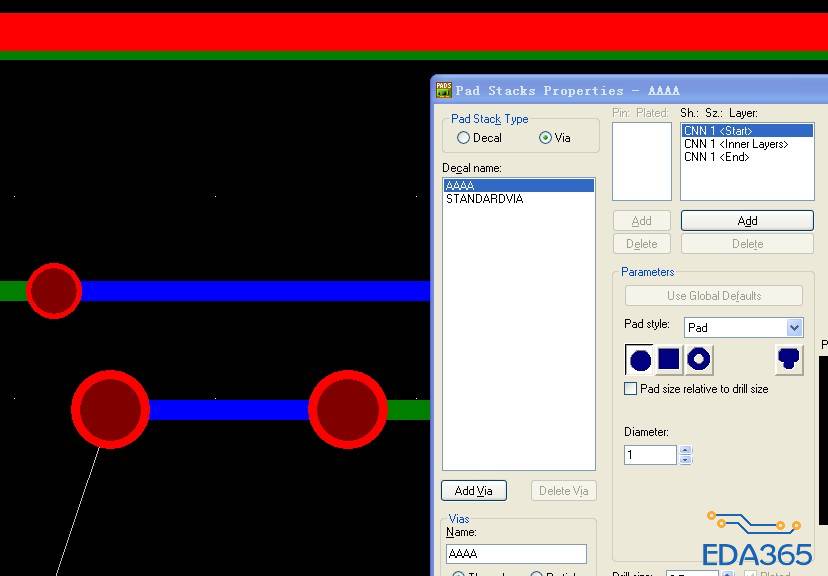This screenshot has width=828, height=576.
Task: Select the large via above the thin white line
Action: (110, 409)
